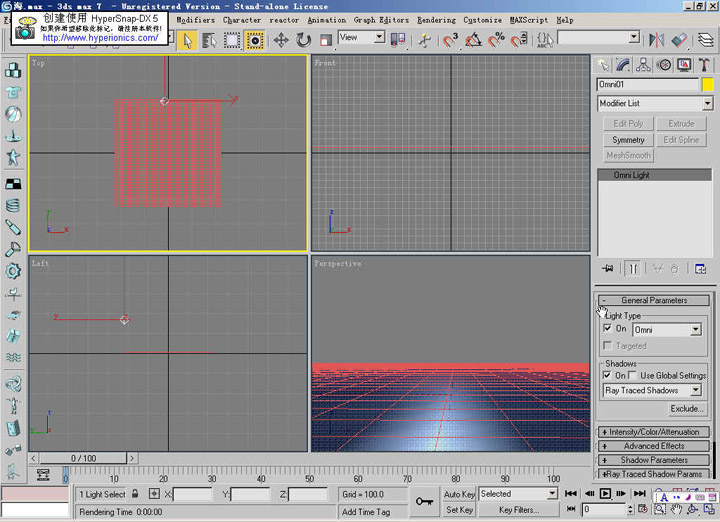Viewport: 720px width, 522px height.
Task: Open the Rendering menu
Action: tap(436, 19)
